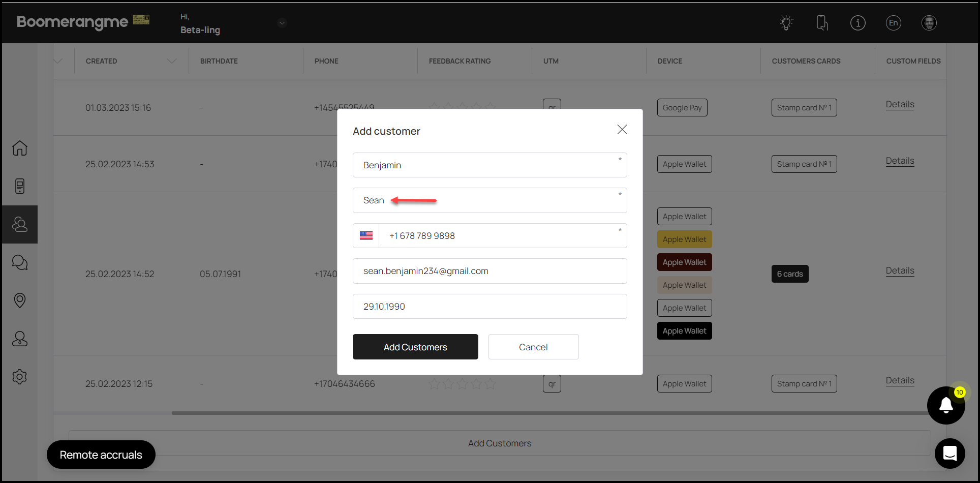Switch language using the En button
980x483 pixels.
coord(893,23)
